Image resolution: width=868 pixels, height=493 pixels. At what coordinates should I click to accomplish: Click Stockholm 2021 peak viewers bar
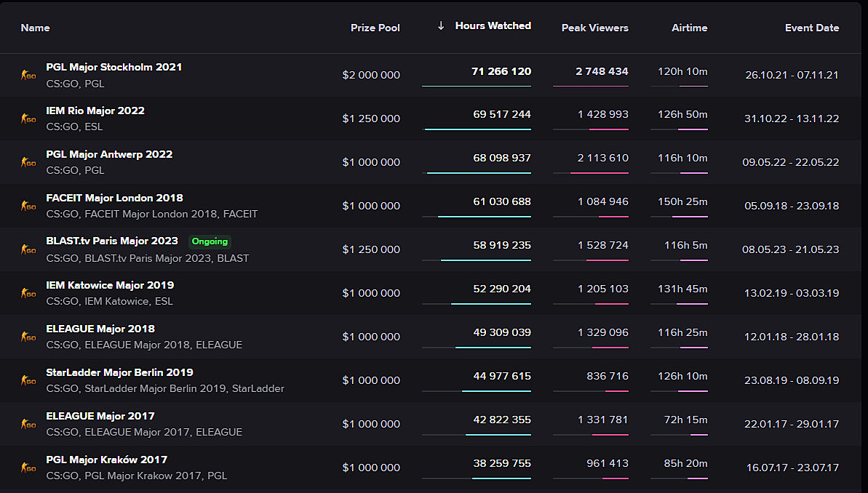pyautogui.click(x=591, y=86)
